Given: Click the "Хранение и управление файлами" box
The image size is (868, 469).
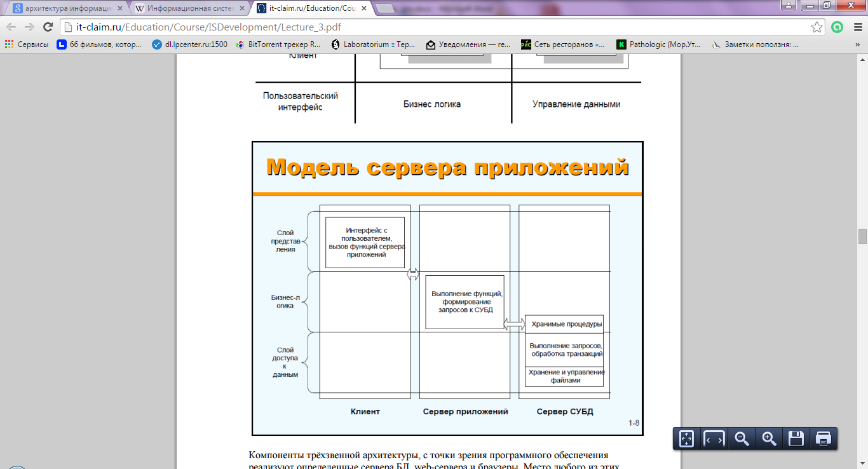Looking at the screenshot, I should coord(564,376).
